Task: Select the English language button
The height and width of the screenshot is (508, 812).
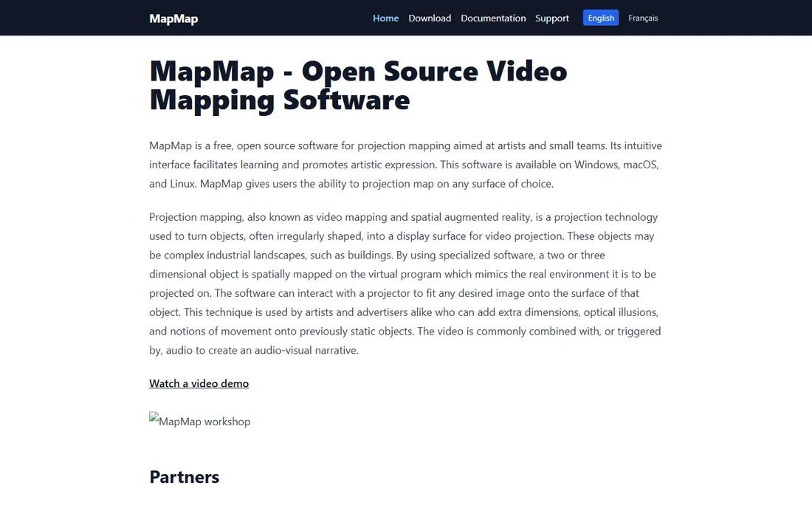Action: click(x=601, y=18)
